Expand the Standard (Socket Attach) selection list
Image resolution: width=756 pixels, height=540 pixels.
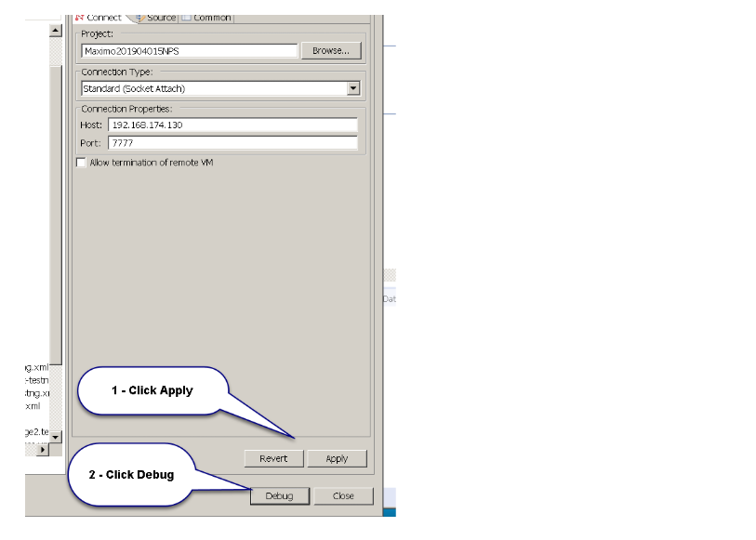[355, 87]
